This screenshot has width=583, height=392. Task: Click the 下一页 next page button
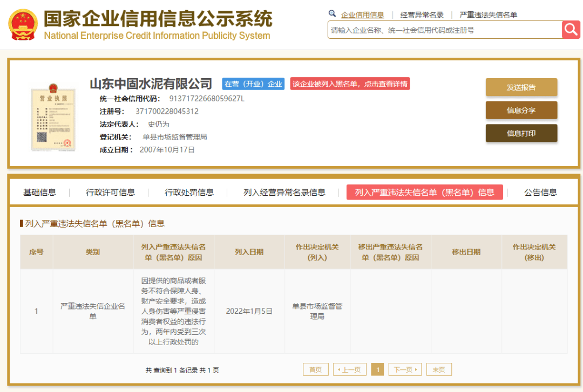[404, 369]
